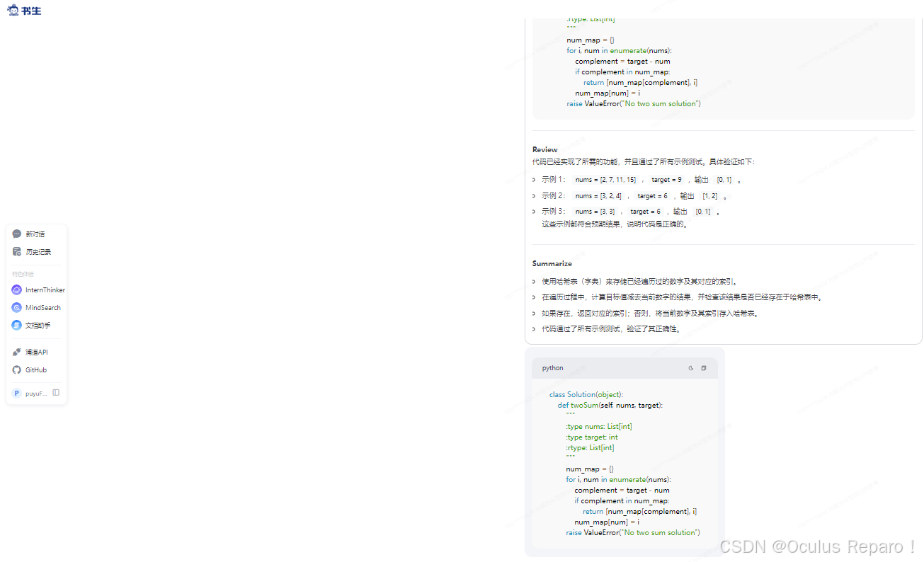Click the bullet 代码通过了所有示例测试
Image resolution: width=924 pixels, height=562 pixels.
pyautogui.click(x=612, y=328)
